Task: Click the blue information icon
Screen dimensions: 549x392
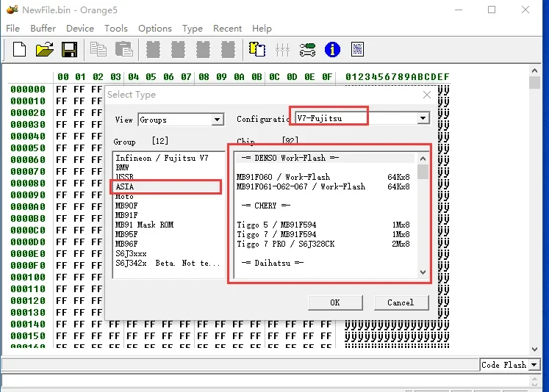Action: [x=332, y=49]
